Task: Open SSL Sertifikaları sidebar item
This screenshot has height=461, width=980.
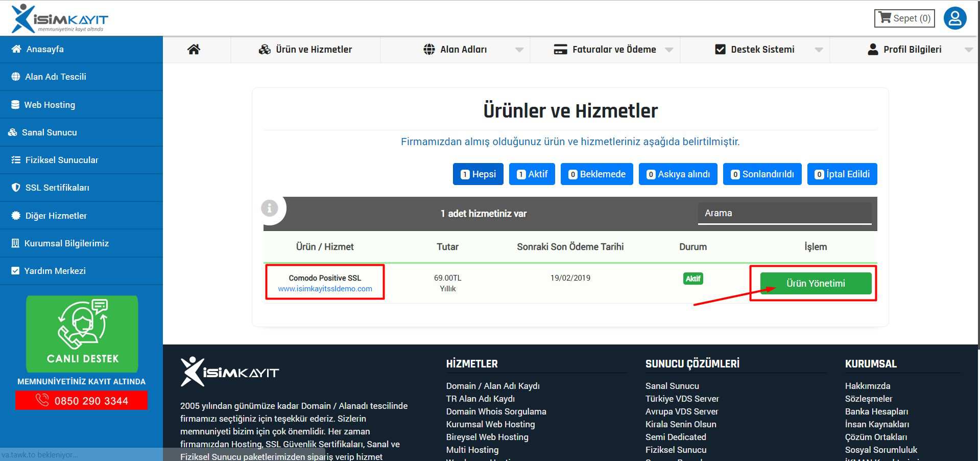Action: [81, 188]
